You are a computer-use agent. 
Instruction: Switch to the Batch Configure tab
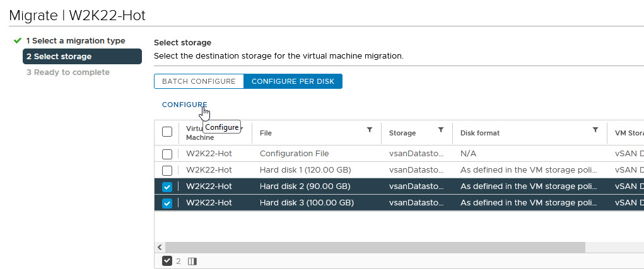point(199,81)
